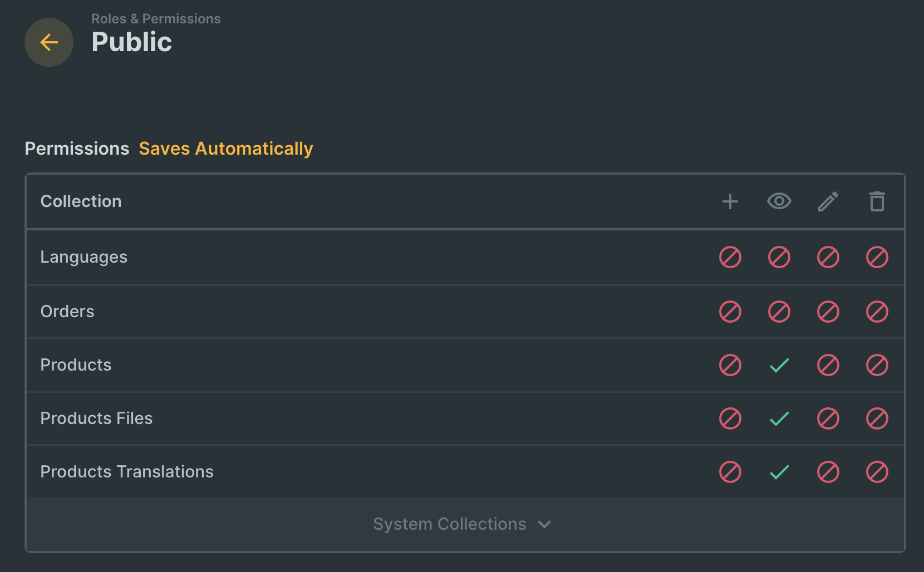Open the Roles & Permissions breadcrumb

[x=156, y=19]
